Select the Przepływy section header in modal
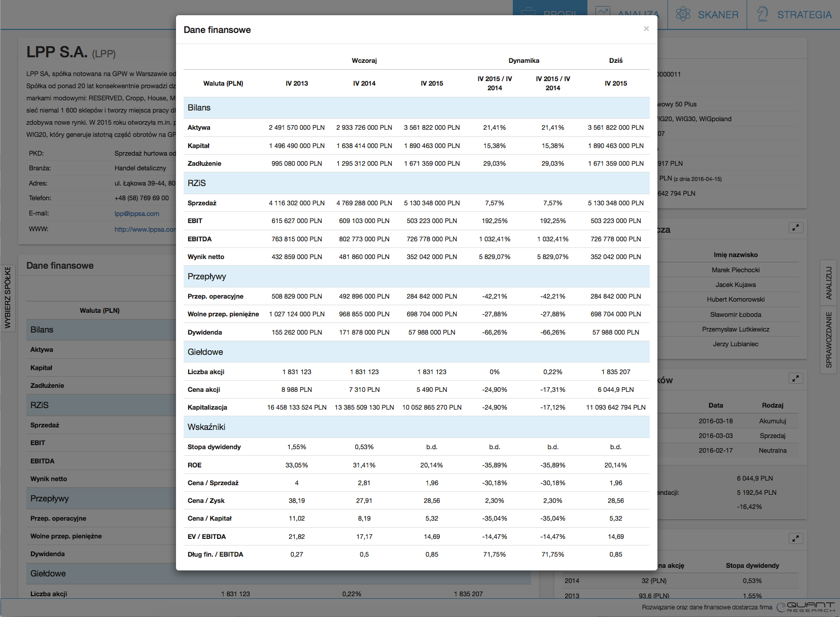 (x=416, y=276)
